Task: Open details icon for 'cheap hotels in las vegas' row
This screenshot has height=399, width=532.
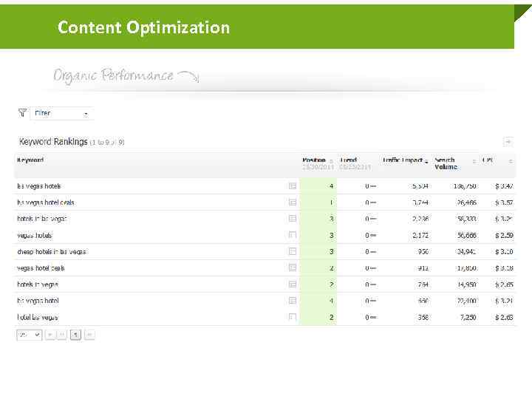Action: point(293,251)
